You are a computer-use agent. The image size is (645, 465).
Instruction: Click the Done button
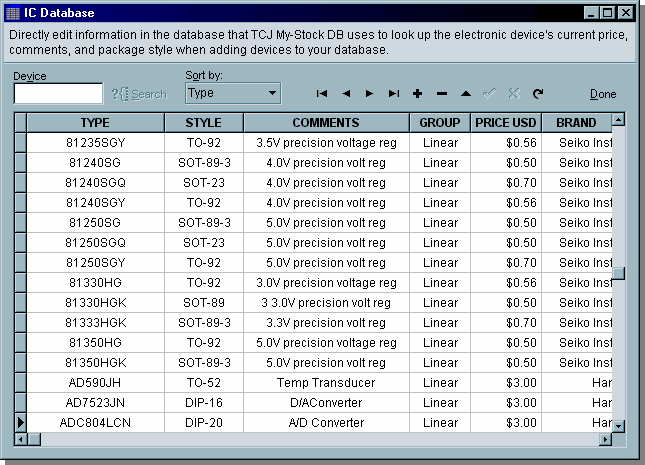(x=603, y=94)
